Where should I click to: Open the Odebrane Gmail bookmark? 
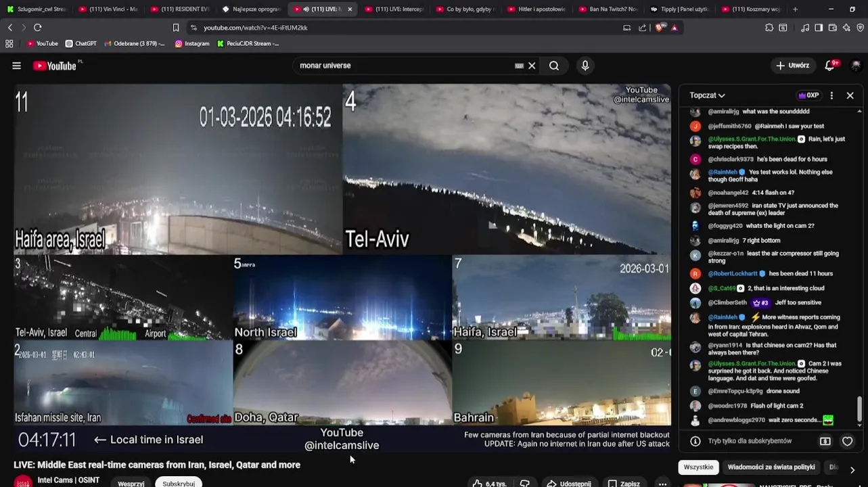(135, 43)
